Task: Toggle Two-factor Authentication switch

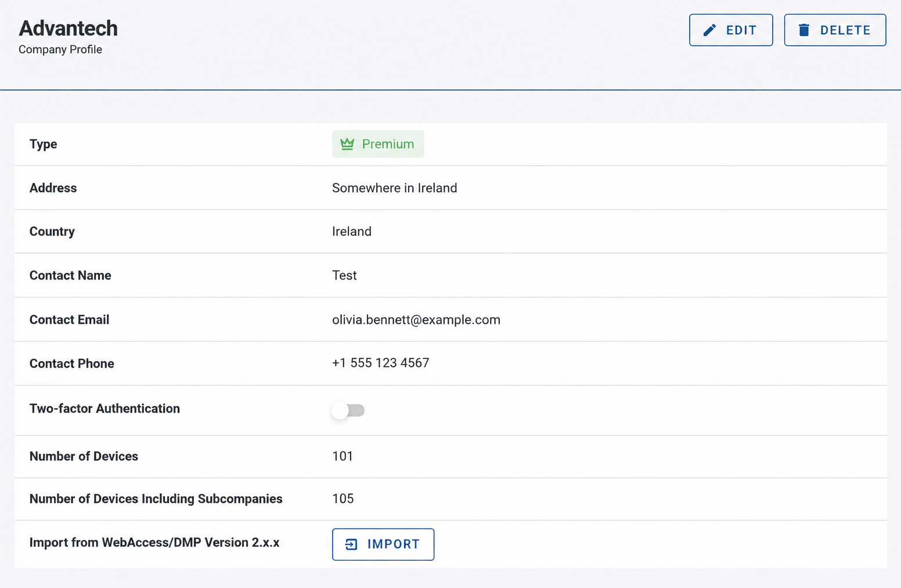Action: click(348, 410)
